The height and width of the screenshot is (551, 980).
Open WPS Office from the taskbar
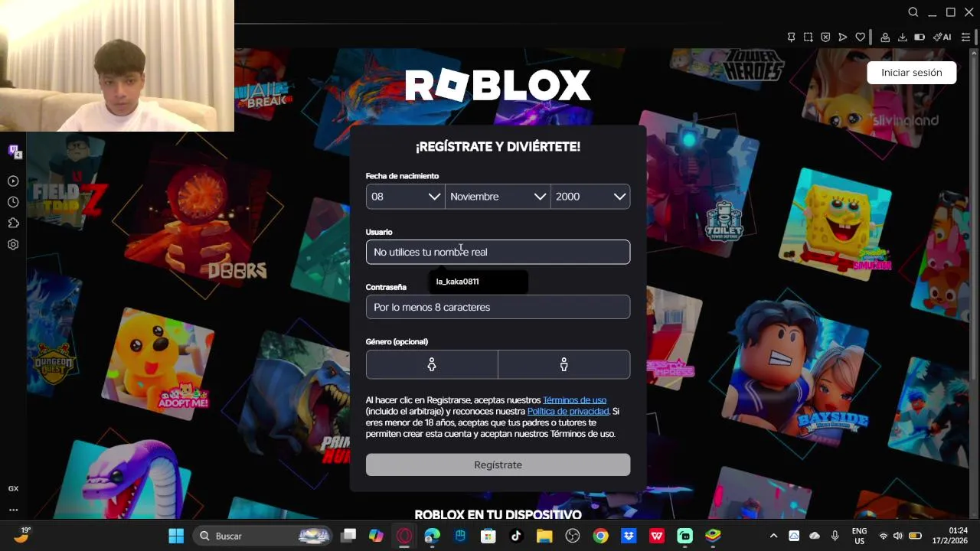pyautogui.click(x=657, y=536)
